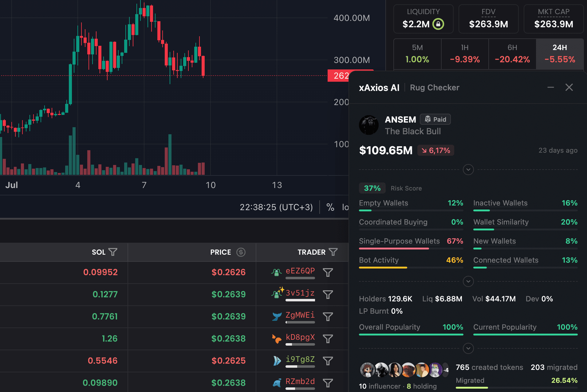The height and width of the screenshot is (392, 587).
Task: Click the Holders 129.6K stat
Action: (386, 299)
